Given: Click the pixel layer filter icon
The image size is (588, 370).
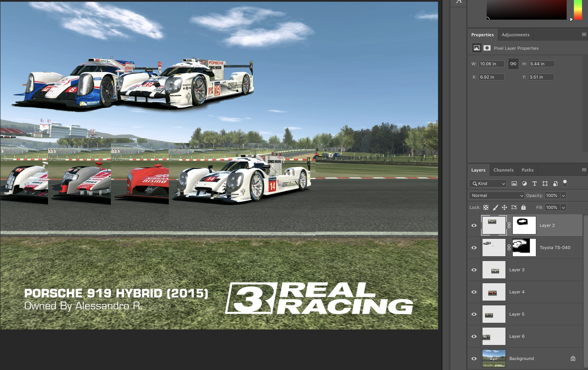Looking at the screenshot, I should click(514, 184).
